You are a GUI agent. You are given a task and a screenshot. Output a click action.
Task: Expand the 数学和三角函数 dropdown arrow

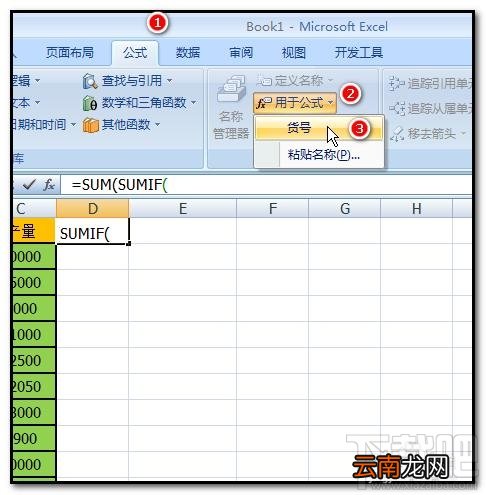coord(193,103)
